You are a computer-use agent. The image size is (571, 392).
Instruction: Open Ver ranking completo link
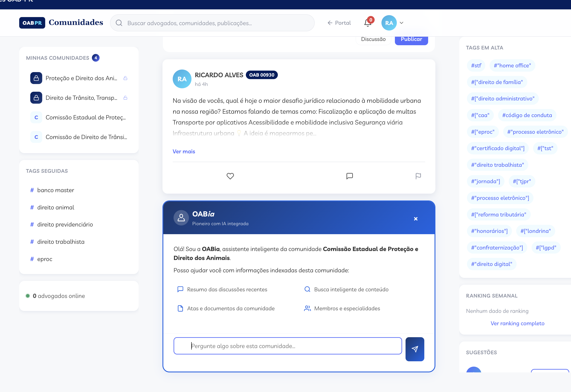point(517,323)
